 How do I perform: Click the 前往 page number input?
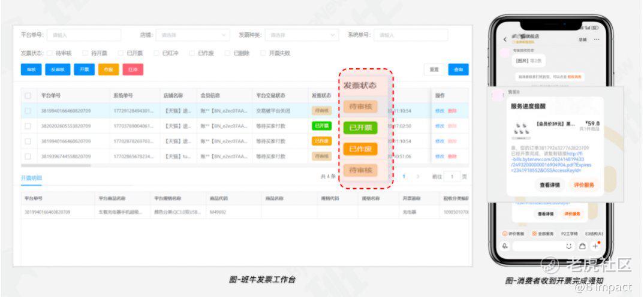pyautogui.click(x=452, y=177)
